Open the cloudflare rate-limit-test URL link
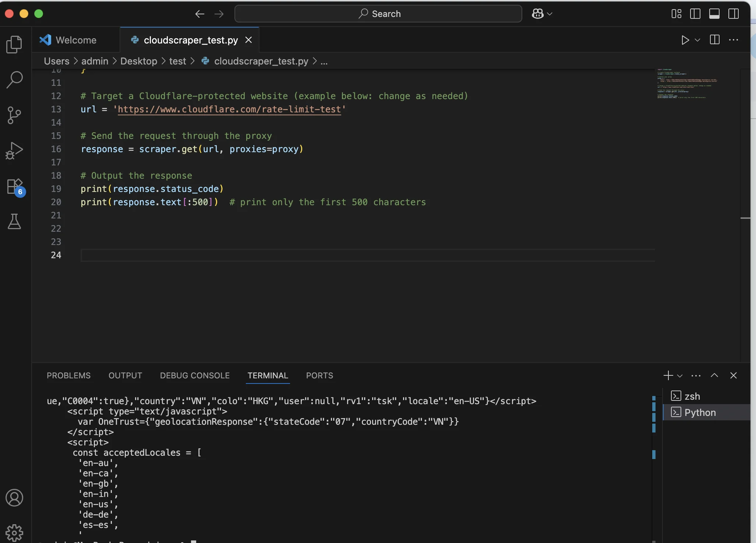The width and height of the screenshot is (756, 543). point(229,109)
